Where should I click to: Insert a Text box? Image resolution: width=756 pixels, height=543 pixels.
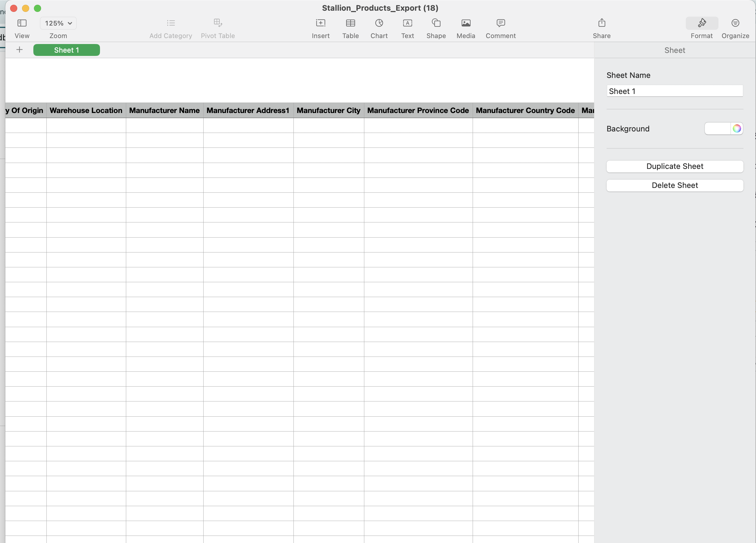click(407, 23)
